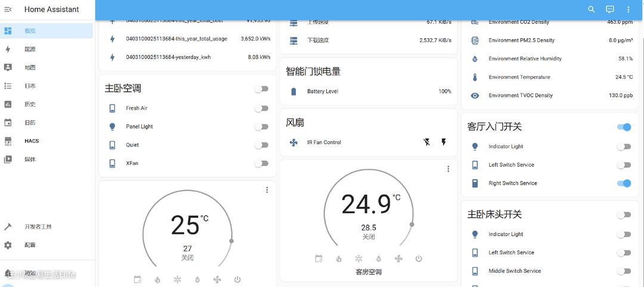Turn off Right Switch Service toggle
This screenshot has height=287, width=644.
[624, 183]
